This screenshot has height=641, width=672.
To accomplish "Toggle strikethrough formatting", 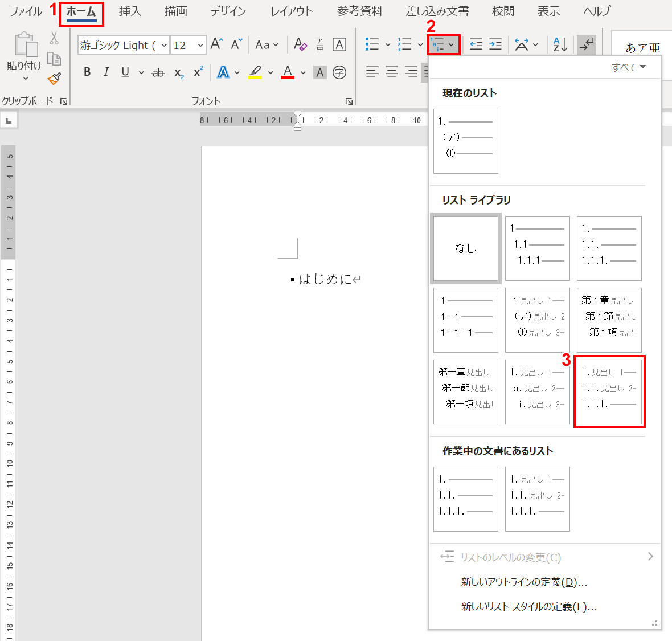I will (x=158, y=73).
